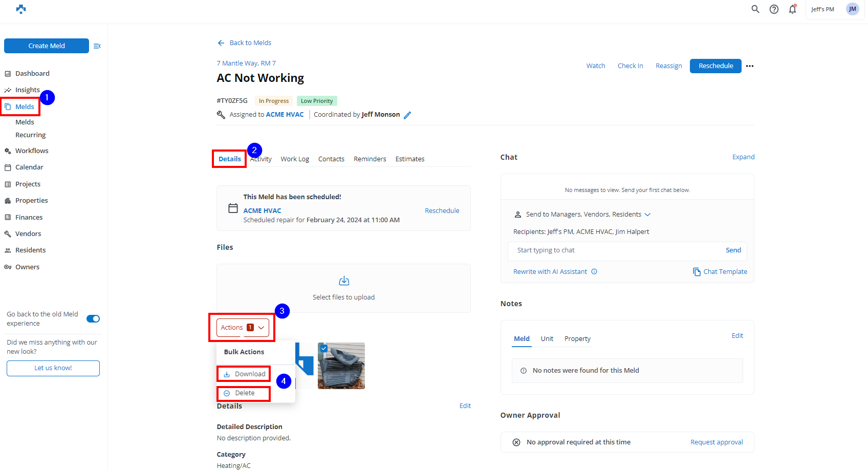Click the search magnifier icon
This screenshot has height=470, width=868.
click(x=755, y=9)
